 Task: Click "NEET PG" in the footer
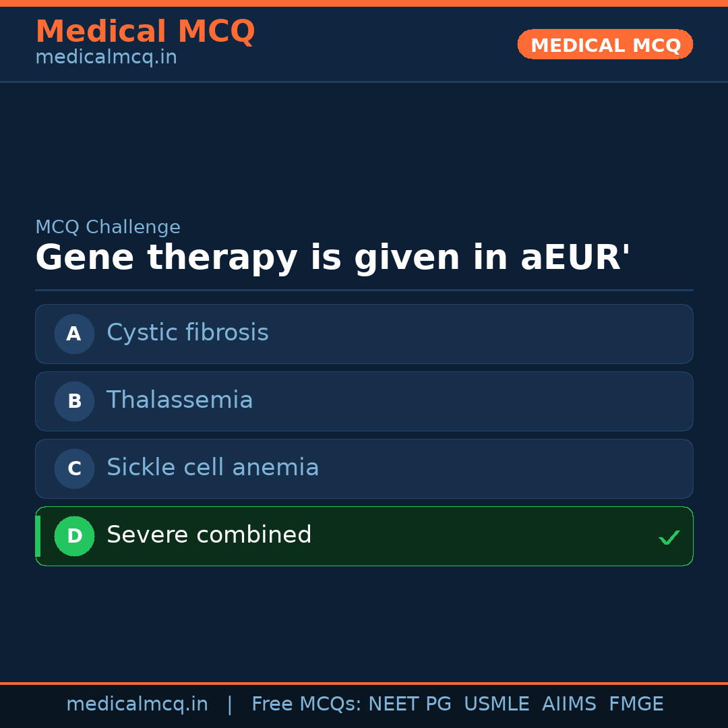pyautogui.click(x=410, y=704)
